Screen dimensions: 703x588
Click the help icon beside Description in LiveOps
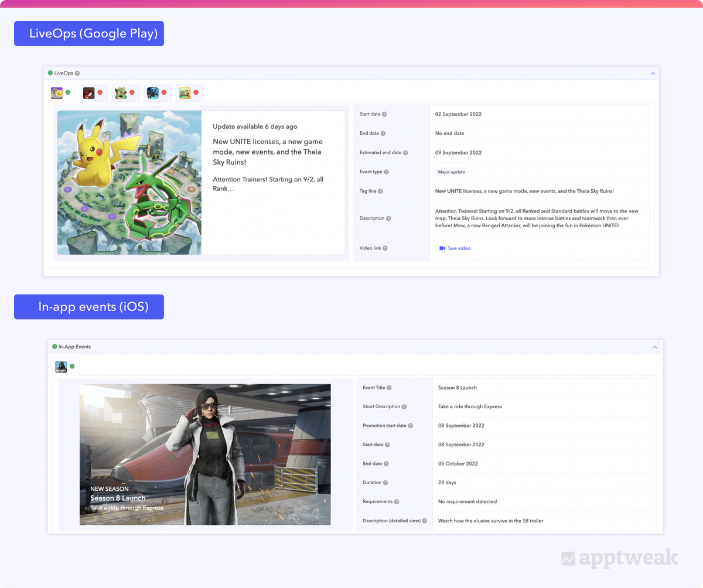(389, 218)
